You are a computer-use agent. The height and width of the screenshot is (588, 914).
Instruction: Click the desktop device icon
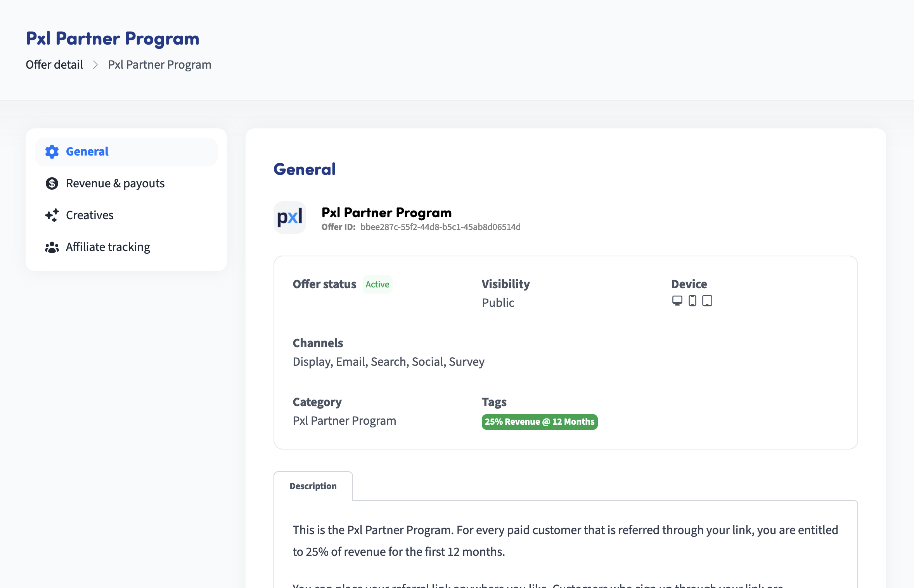coord(677,302)
